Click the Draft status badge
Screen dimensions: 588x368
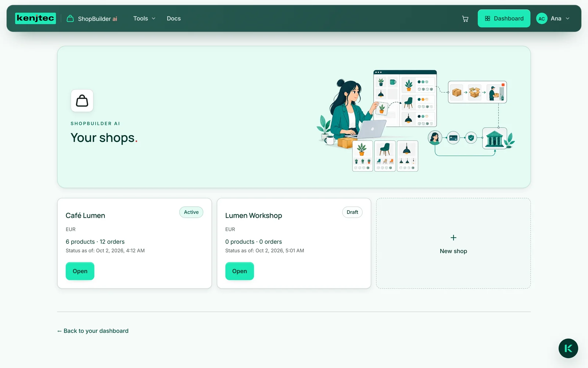[x=352, y=212]
